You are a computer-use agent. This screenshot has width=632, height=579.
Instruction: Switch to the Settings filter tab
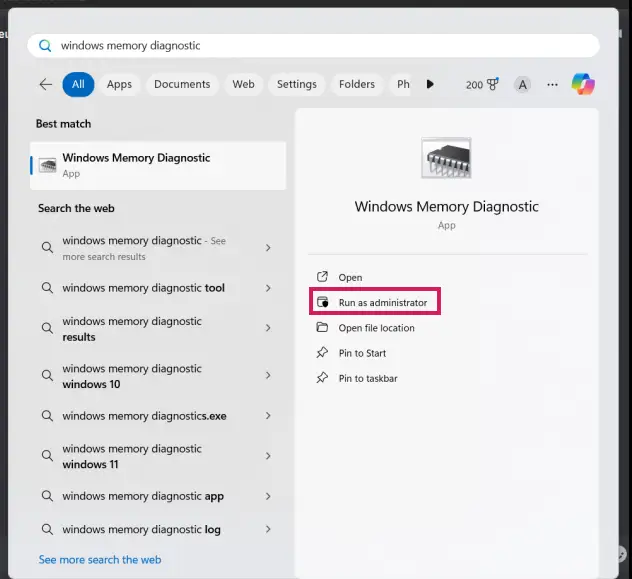pyautogui.click(x=297, y=84)
